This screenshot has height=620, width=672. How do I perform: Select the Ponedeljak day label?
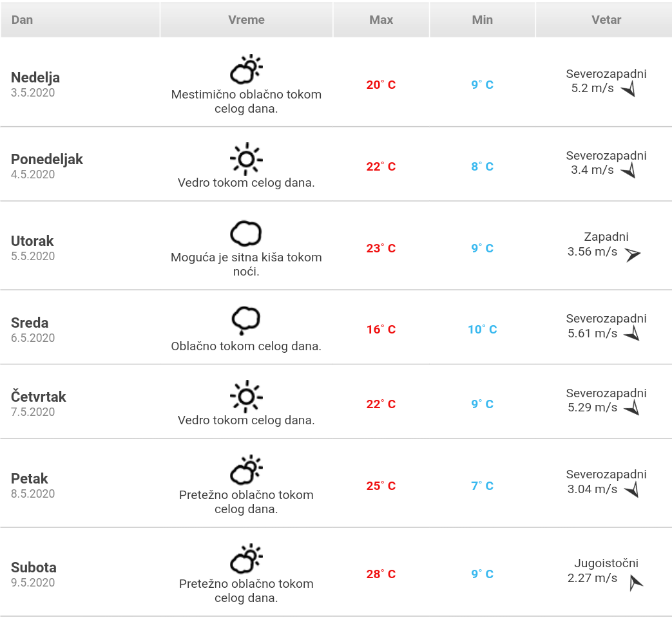47,159
